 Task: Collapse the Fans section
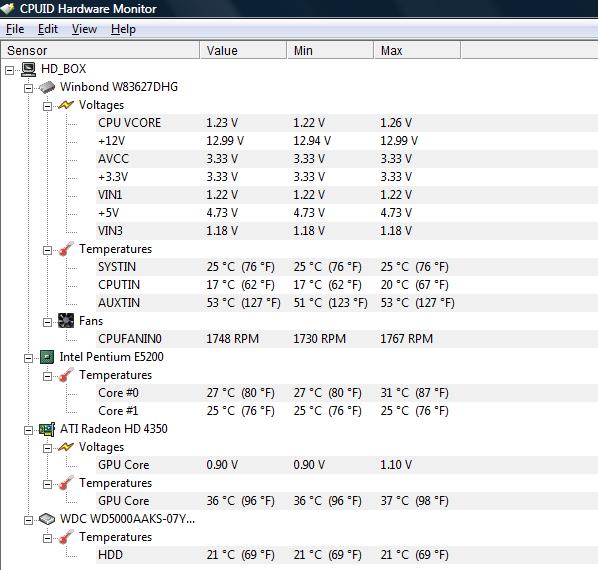tap(47, 322)
